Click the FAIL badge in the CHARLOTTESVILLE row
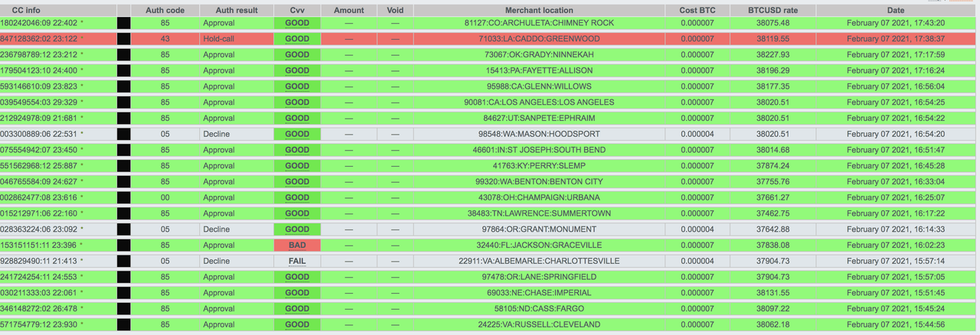 pyautogui.click(x=297, y=261)
